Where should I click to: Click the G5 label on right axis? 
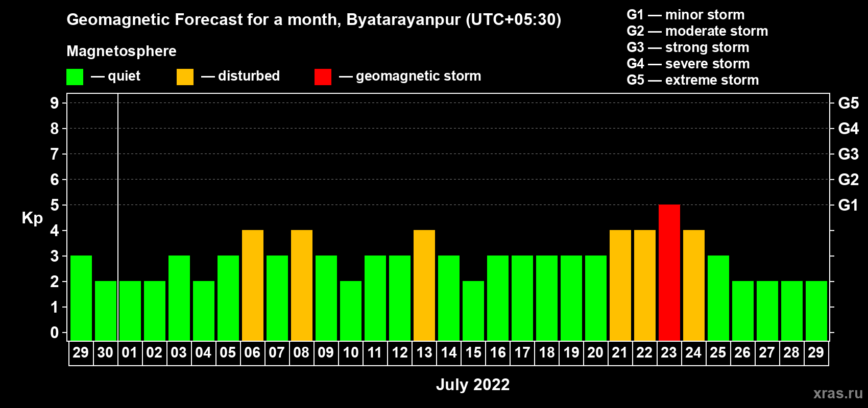pyautogui.click(x=848, y=103)
